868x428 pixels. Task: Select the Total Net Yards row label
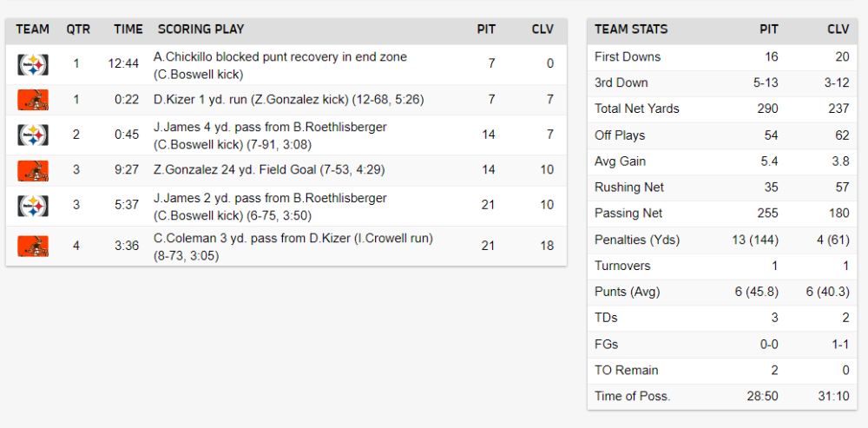pos(636,109)
